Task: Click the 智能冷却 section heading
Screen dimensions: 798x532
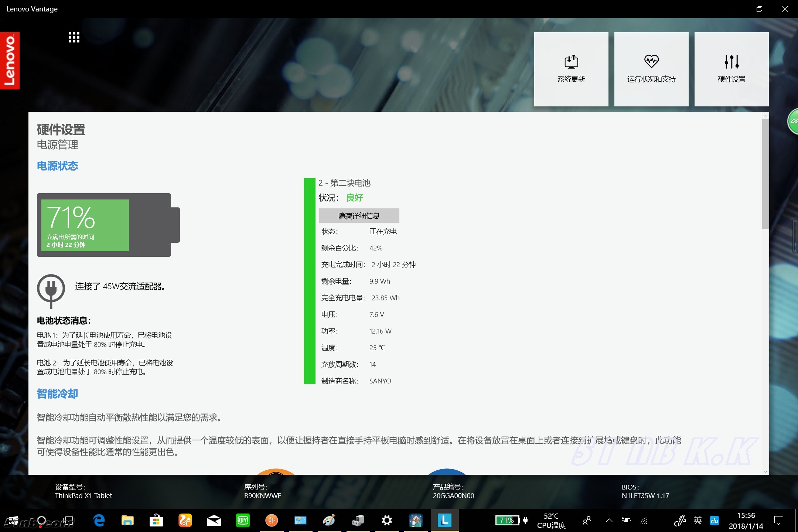Action: point(58,394)
